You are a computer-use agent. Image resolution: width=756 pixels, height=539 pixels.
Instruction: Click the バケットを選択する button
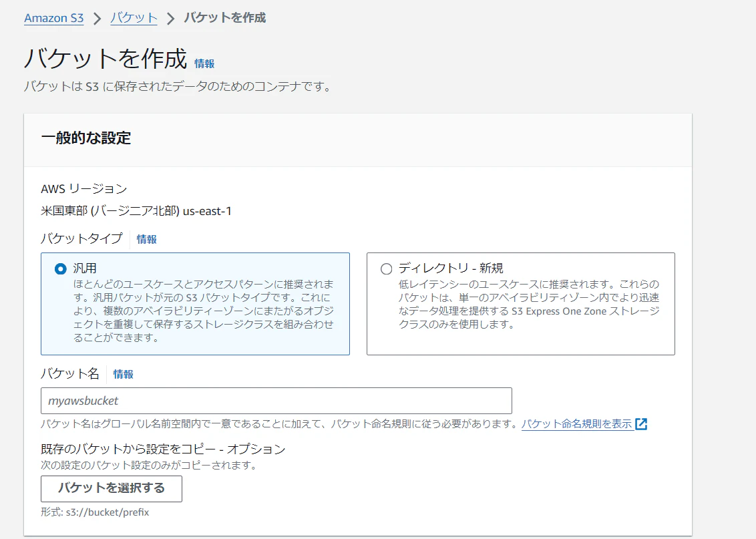(112, 488)
